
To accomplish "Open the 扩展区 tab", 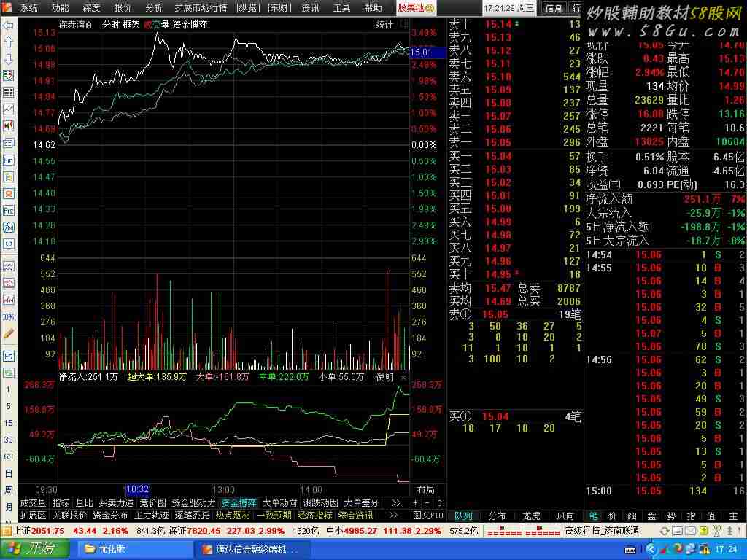I will pyautogui.click(x=33, y=516).
